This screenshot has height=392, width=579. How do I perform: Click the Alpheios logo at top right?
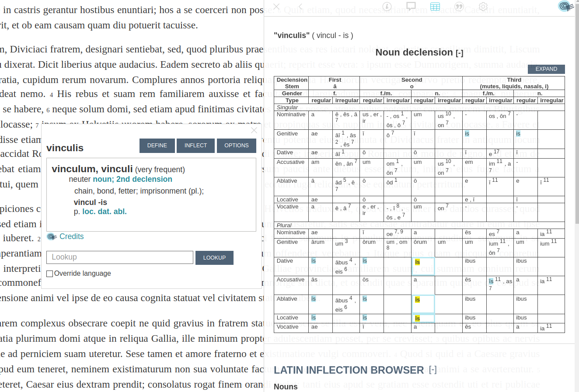tap(565, 6)
